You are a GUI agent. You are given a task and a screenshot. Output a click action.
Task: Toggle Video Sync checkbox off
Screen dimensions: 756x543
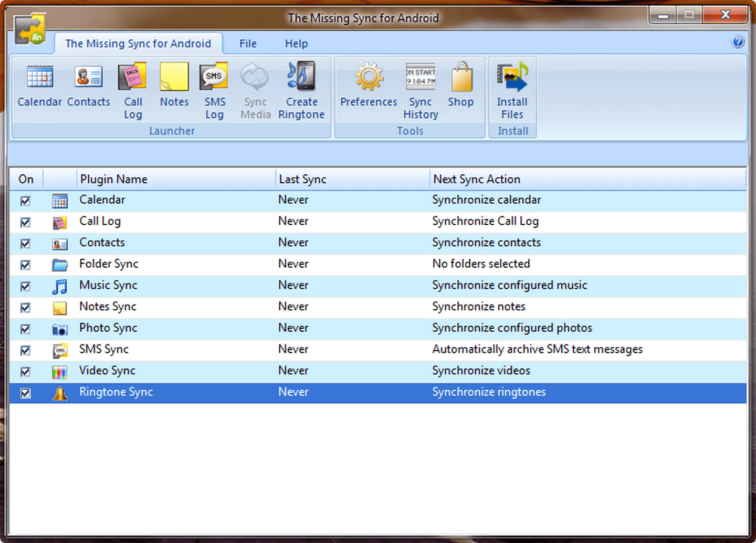[25, 372]
